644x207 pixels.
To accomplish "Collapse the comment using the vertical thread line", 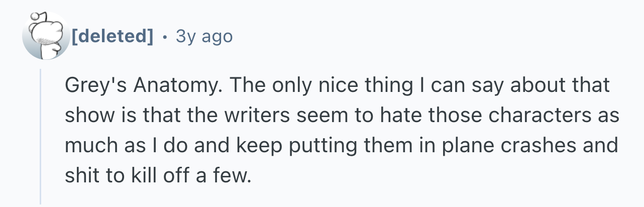I will tap(41, 137).
